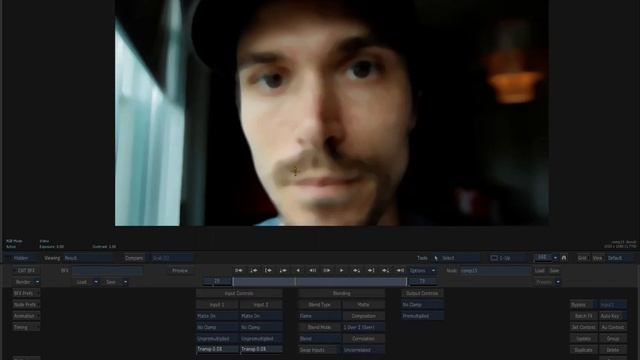The width and height of the screenshot is (640, 360).
Task: Open the zoom percentage dropdown arrow
Action: point(555,258)
